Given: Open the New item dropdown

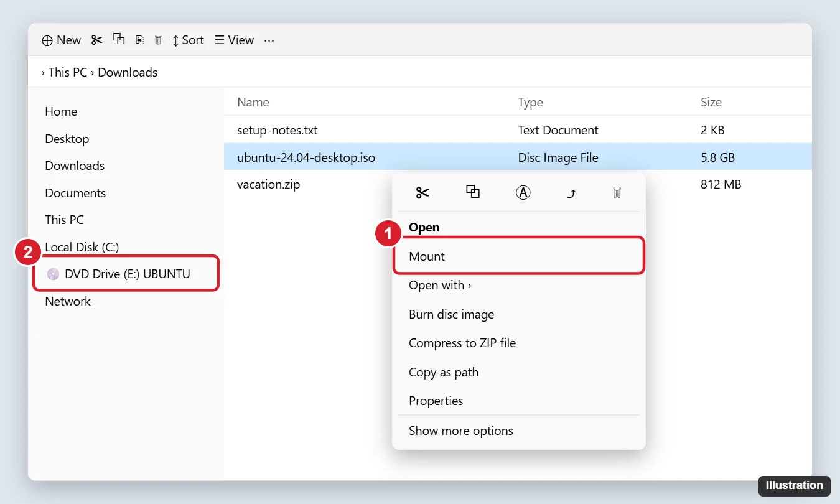Looking at the screenshot, I should click(x=61, y=40).
